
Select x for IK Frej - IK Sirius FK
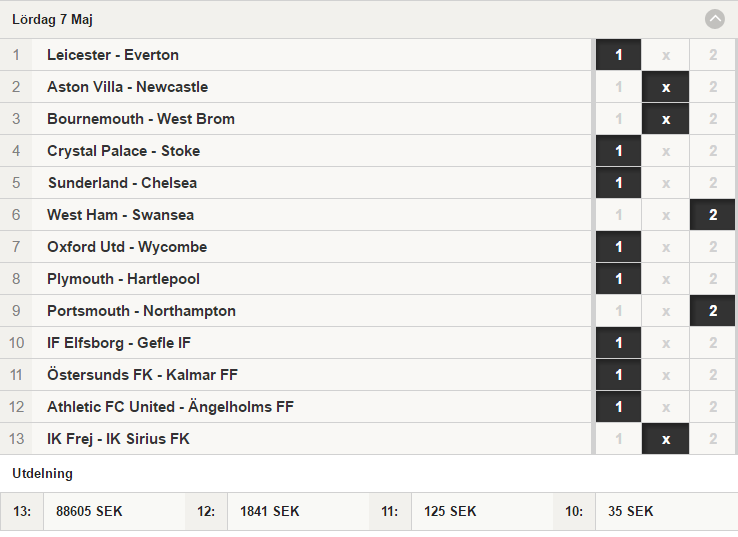(x=666, y=439)
